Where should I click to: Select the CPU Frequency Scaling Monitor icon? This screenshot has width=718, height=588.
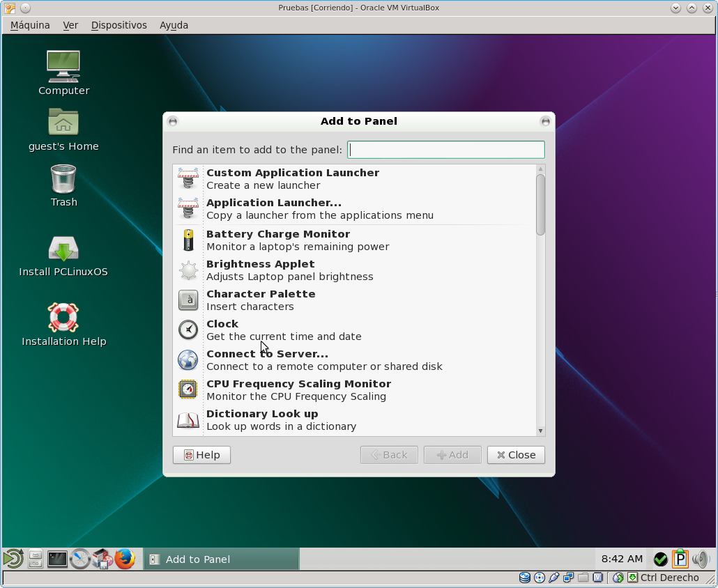188,389
